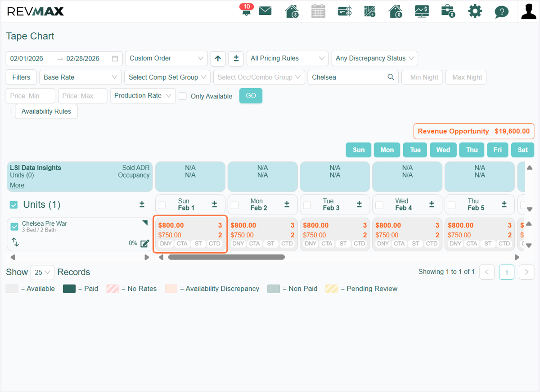540x392 pixels.
Task: Click the plus-minus icon next to Units (1)
Action: pos(142,205)
